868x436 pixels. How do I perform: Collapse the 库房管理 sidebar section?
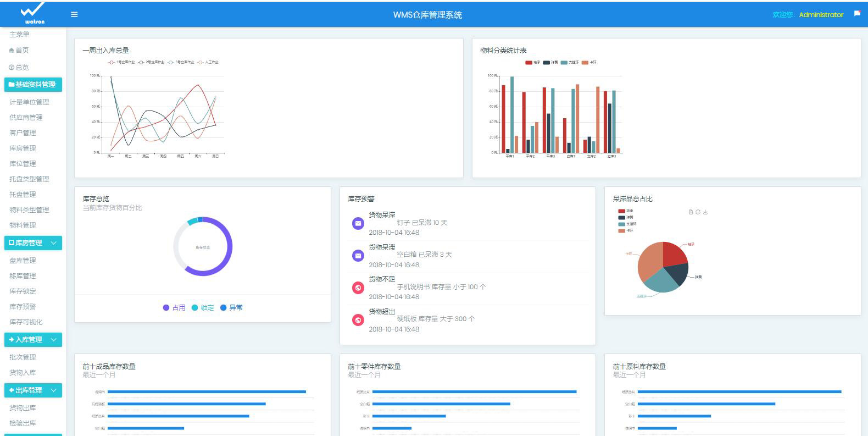[x=53, y=242]
